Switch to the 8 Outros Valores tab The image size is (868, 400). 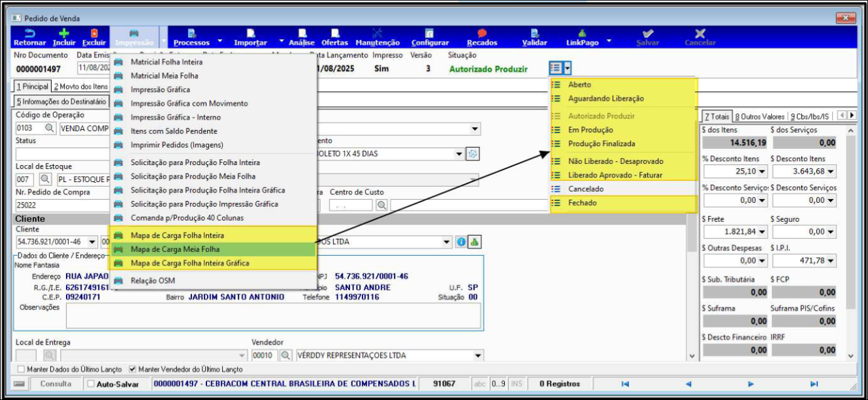click(759, 117)
